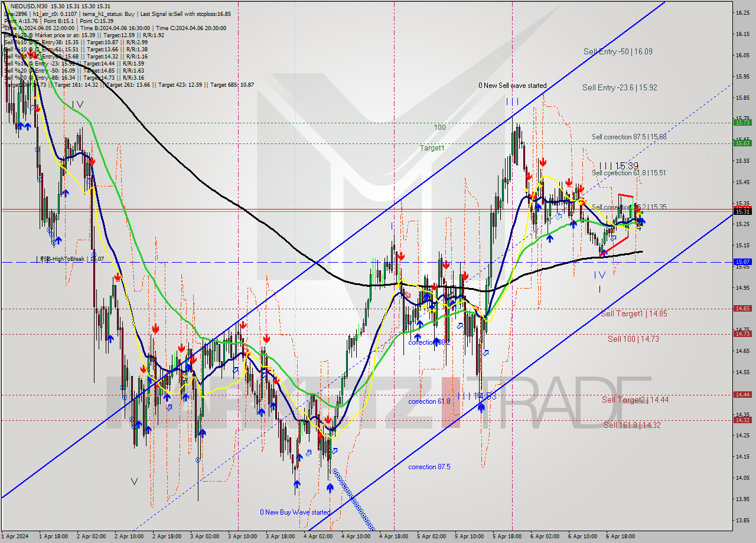Click the 13.85 price scale value
756x543 pixels.
coord(742,520)
